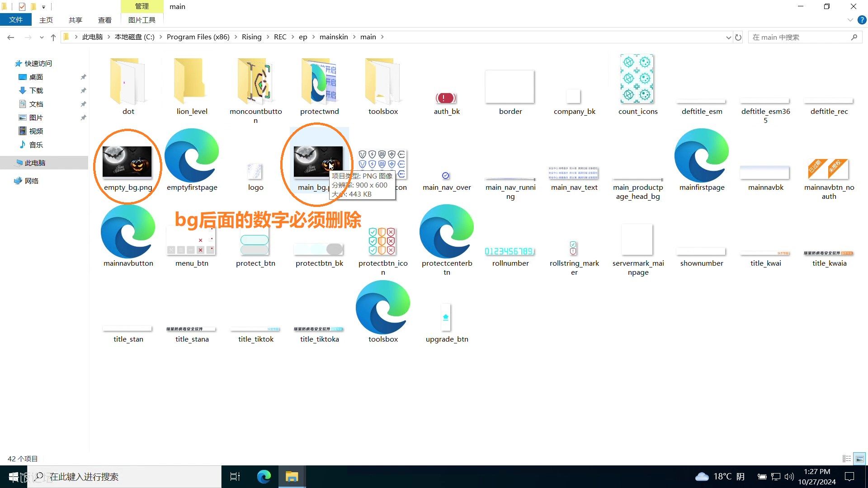Select 下载 in navigation pane
The width and height of the screenshot is (868, 488).
(x=36, y=91)
